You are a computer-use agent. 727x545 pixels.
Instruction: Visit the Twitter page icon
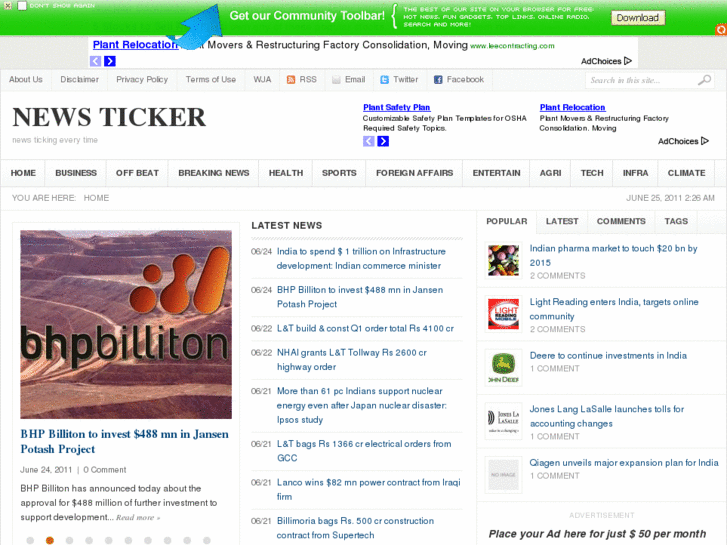coord(384,80)
